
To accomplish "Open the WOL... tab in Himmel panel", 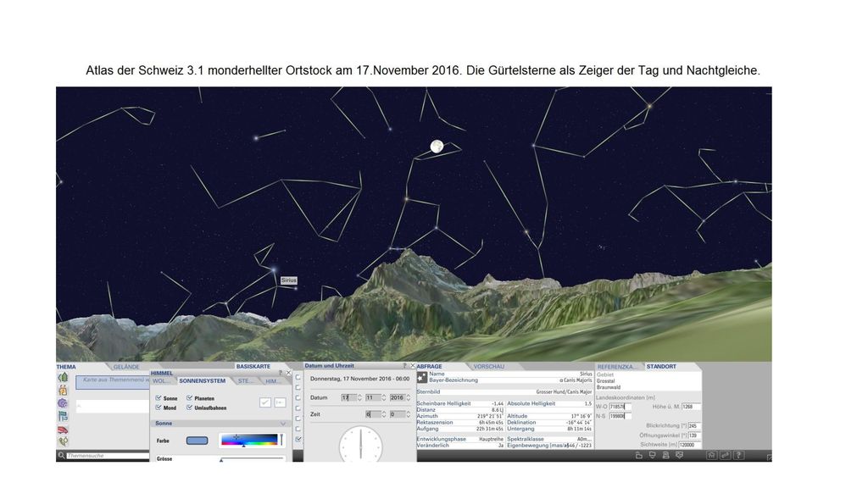I will coord(160,381).
